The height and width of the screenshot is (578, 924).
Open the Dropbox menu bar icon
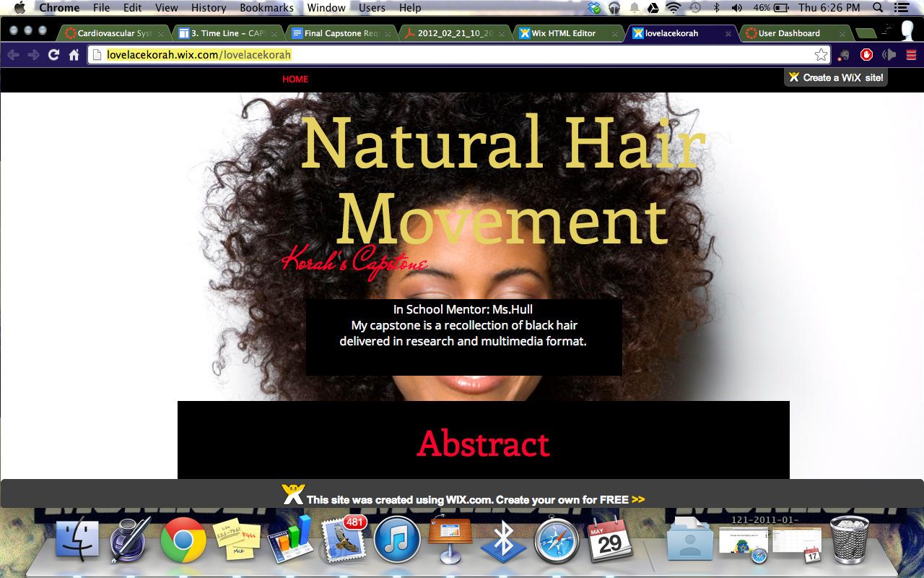tap(594, 8)
